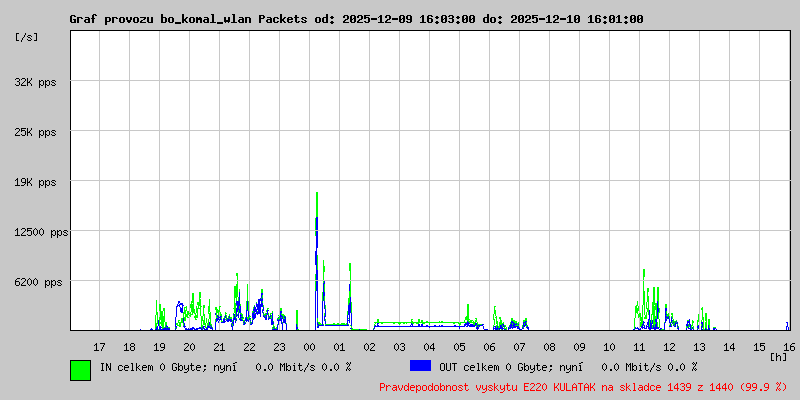800x400 pixels.
Task: Click the hour label '18' on time axis
Action: (x=129, y=347)
